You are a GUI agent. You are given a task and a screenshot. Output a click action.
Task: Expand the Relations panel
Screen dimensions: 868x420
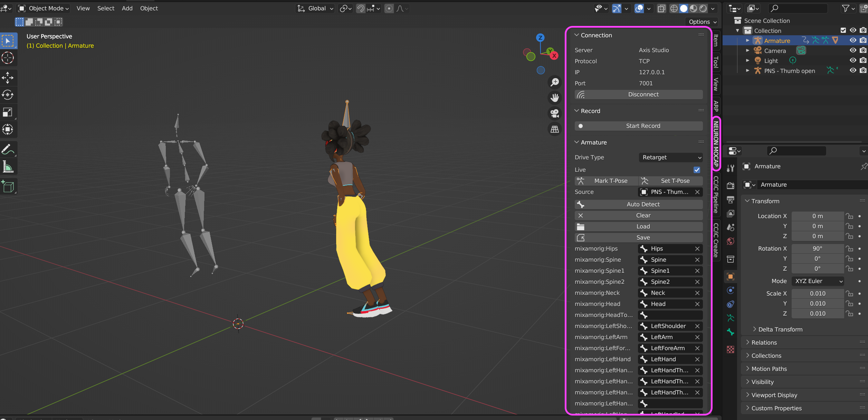pos(764,343)
